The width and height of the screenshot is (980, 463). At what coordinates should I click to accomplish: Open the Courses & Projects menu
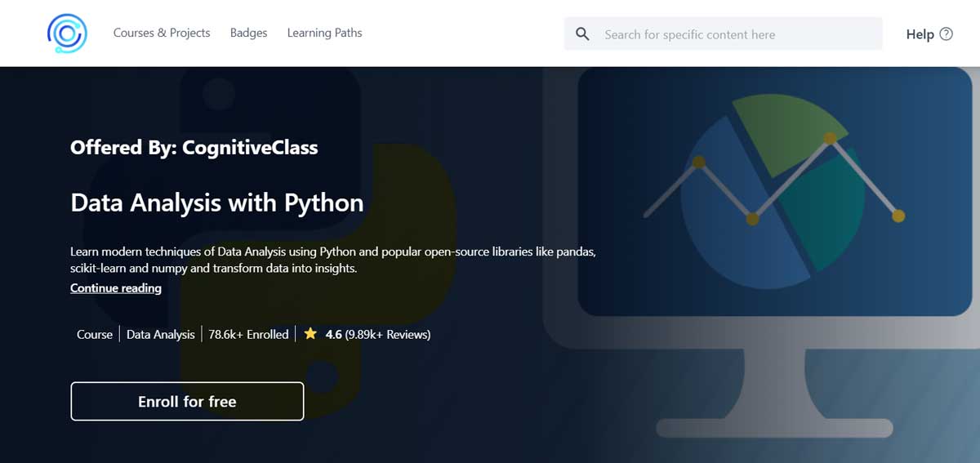click(x=162, y=33)
